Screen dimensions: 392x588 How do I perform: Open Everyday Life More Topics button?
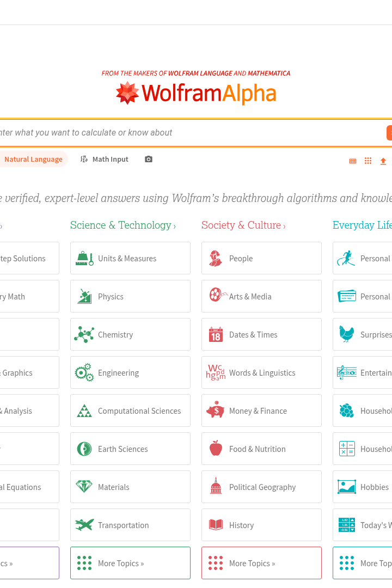click(363, 563)
